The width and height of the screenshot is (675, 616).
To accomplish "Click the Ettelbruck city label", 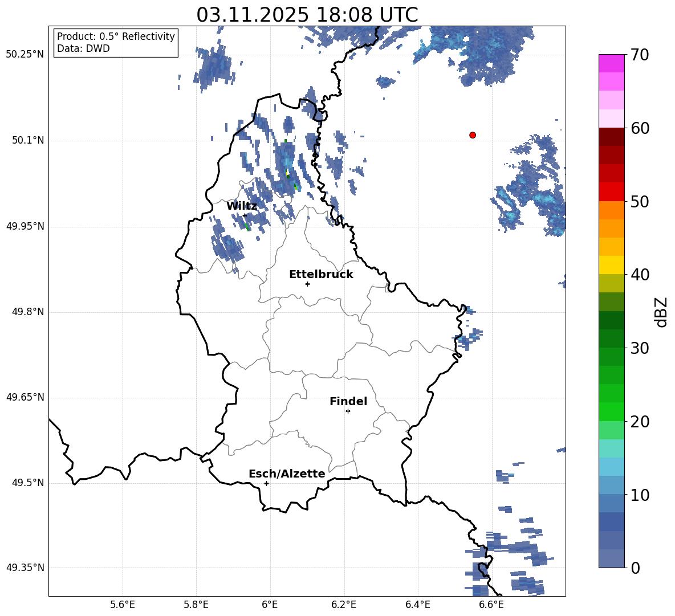I will [321, 275].
